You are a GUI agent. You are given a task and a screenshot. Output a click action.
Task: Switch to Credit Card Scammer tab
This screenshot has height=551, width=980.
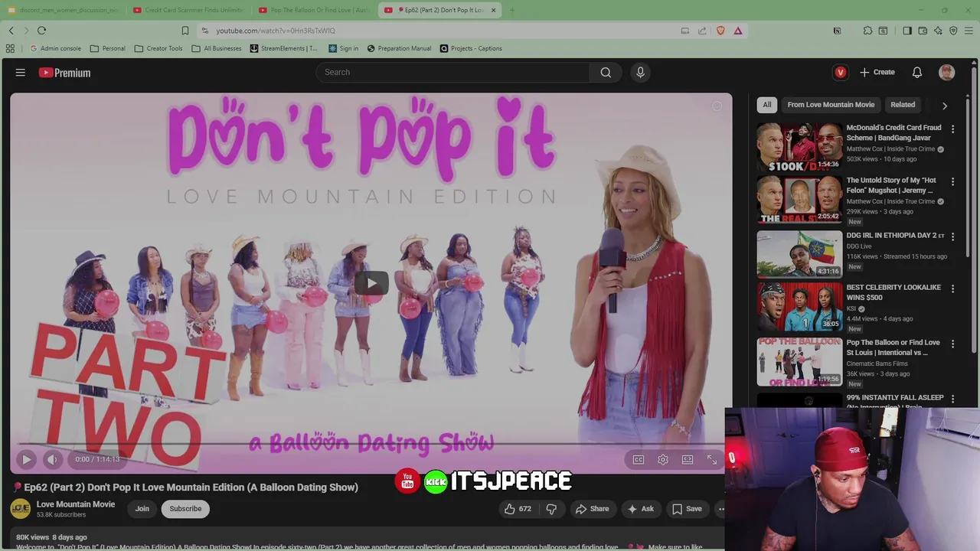click(188, 10)
